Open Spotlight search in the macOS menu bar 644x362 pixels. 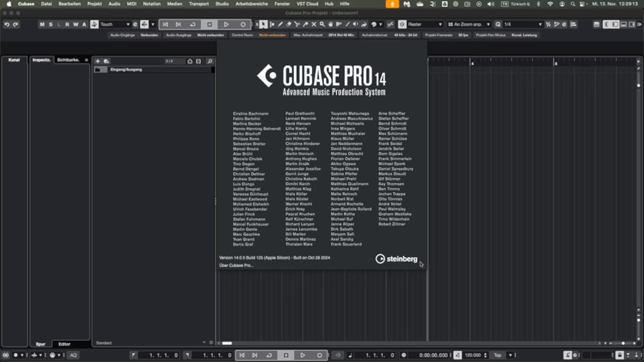(573, 4)
